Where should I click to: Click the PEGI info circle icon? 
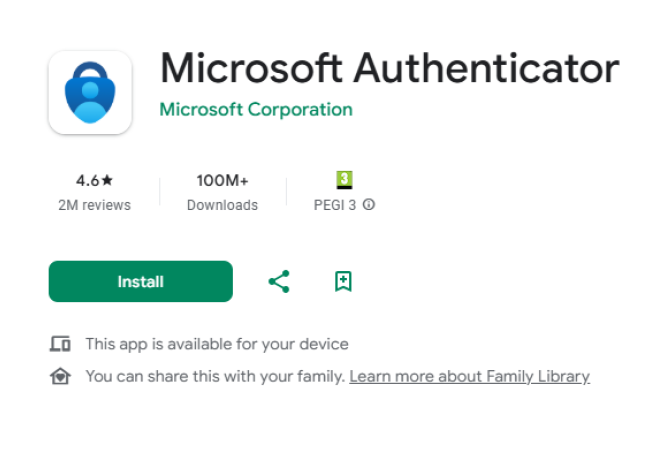369,205
